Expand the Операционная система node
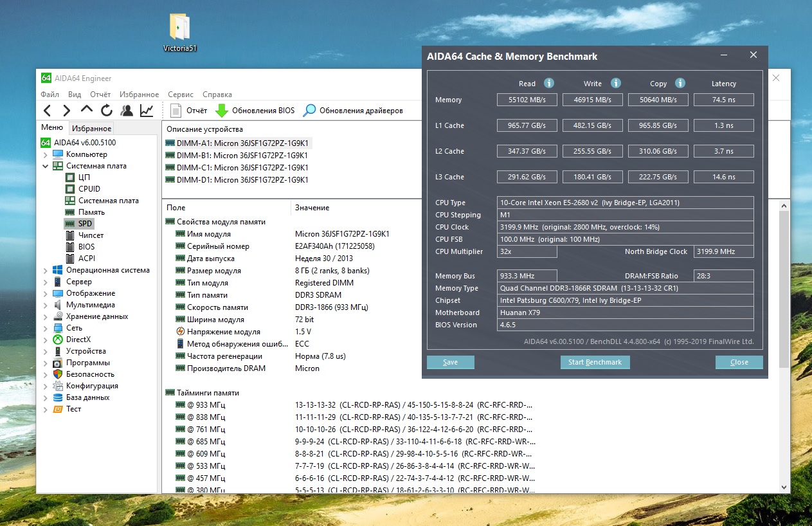The height and width of the screenshot is (526, 812). coord(45,270)
